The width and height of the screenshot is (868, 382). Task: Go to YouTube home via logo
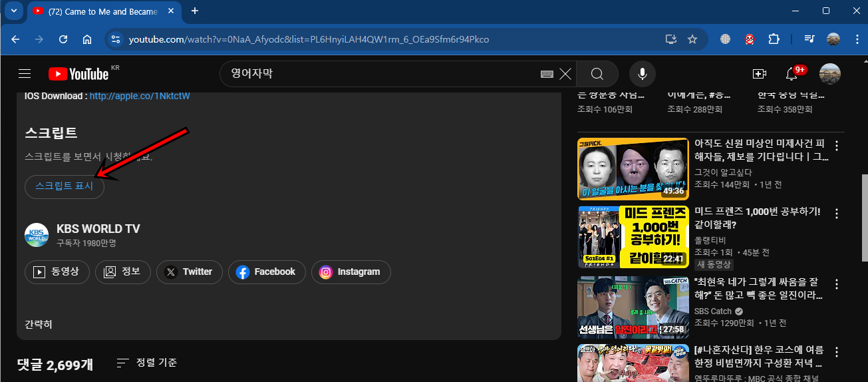pyautogui.click(x=78, y=74)
